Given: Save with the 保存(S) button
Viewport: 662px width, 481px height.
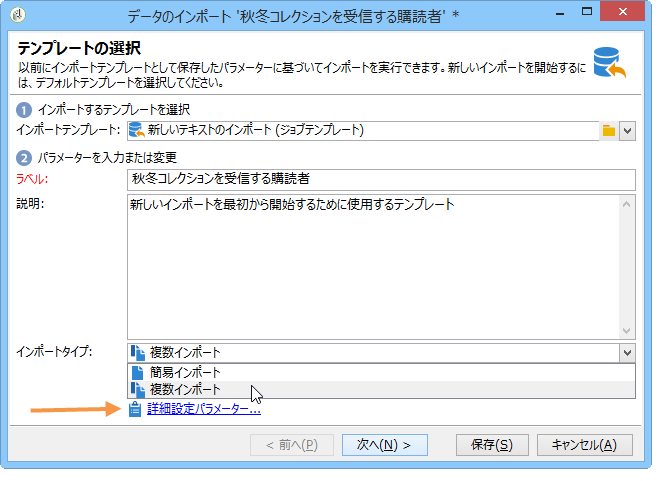Looking at the screenshot, I should (492, 445).
